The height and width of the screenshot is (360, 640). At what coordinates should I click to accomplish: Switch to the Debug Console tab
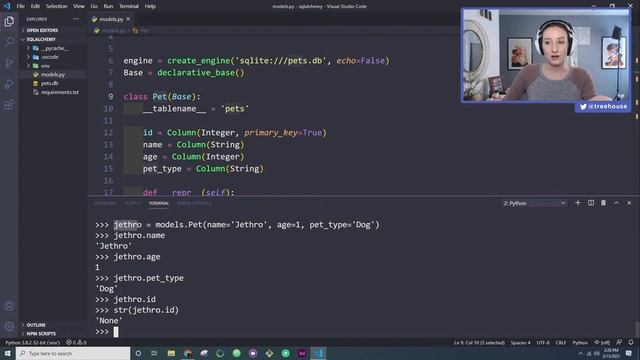point(195,203)
